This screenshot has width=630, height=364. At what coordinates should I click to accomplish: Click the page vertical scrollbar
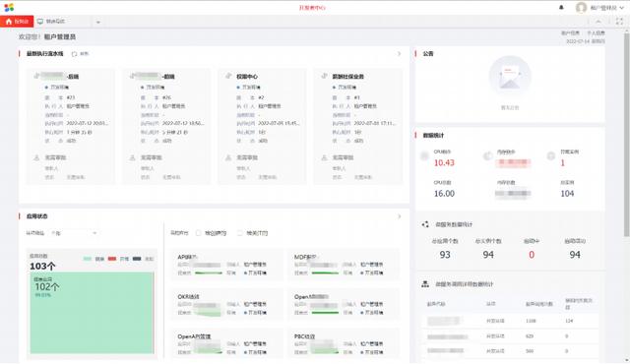tap(626, 135)
